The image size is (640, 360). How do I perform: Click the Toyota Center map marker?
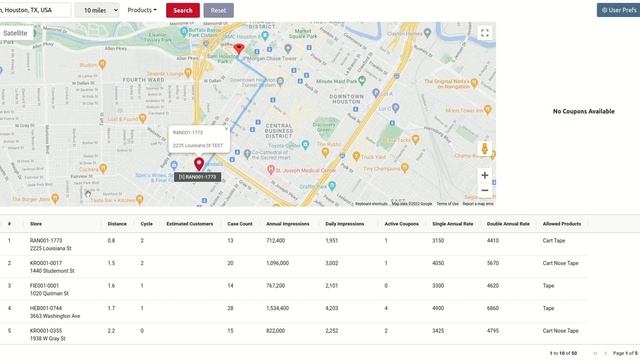coord(305,144)
